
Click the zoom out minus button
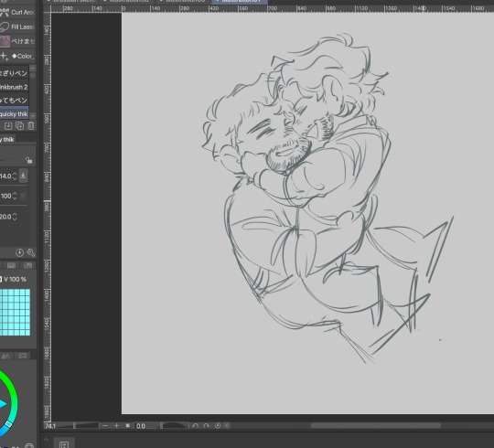pos(105,426)
